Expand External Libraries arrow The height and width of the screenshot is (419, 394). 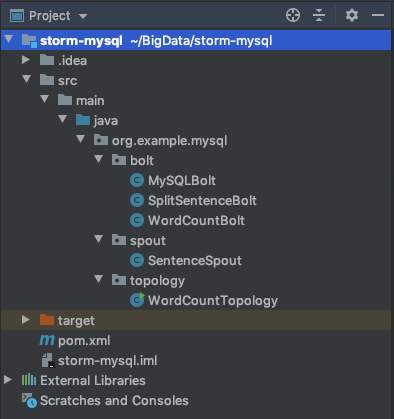point(8,380)
